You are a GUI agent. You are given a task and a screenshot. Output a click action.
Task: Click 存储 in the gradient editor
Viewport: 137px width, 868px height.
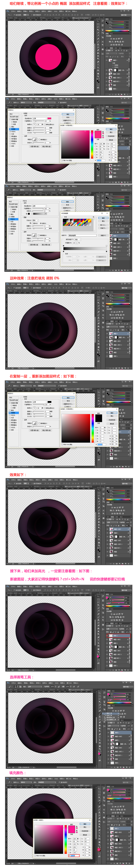(x=103, y=228)
